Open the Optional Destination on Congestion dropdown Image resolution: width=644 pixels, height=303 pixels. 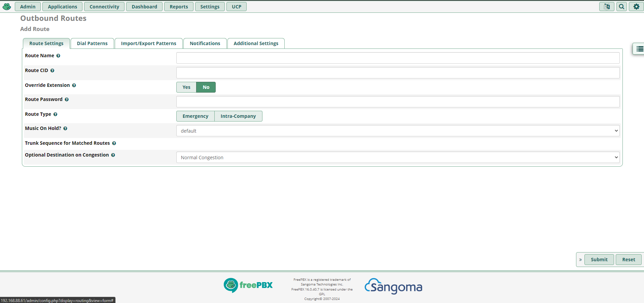click(x=397, y=157)
